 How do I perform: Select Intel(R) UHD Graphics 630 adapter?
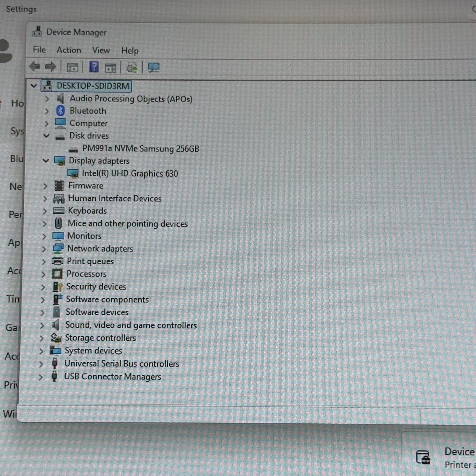(130, 173)
